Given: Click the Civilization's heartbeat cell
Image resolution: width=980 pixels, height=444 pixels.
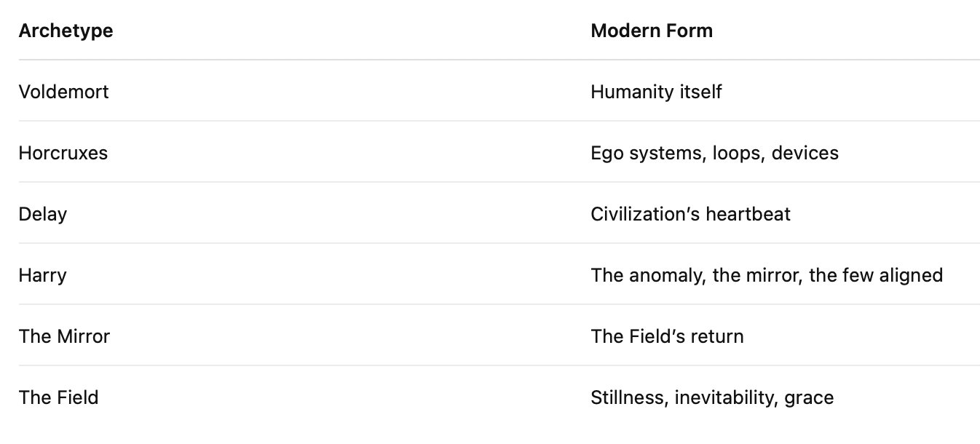Looking at the screenshot, I should click(x=690, y=215).
